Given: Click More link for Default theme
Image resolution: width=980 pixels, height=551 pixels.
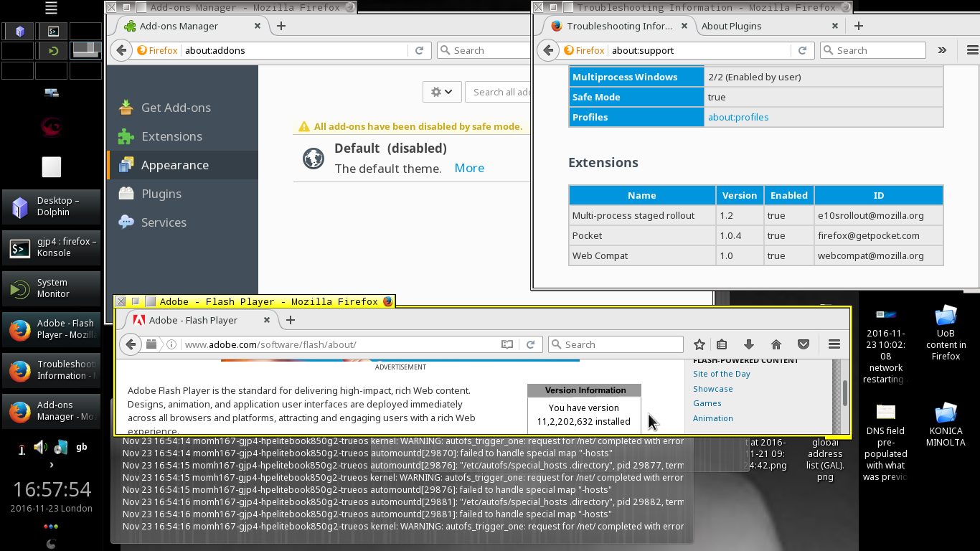Looking at the screenshot, I should pyautogui.click(x=469, y=168).
